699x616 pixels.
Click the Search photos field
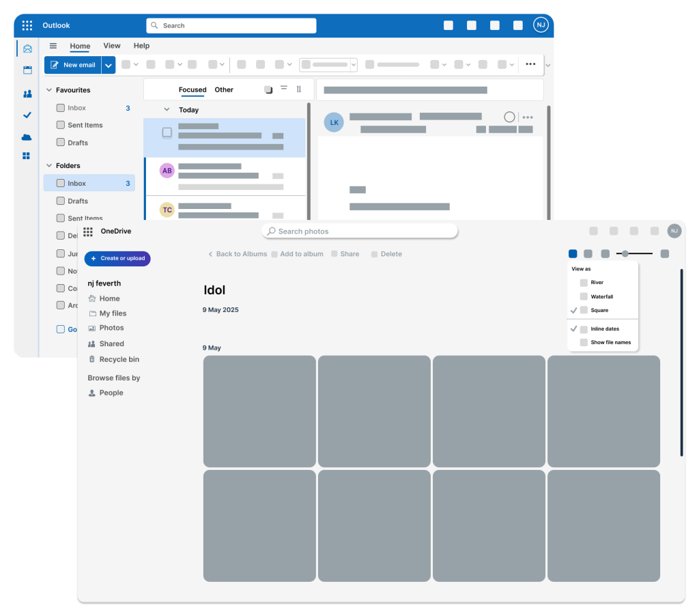359,231
